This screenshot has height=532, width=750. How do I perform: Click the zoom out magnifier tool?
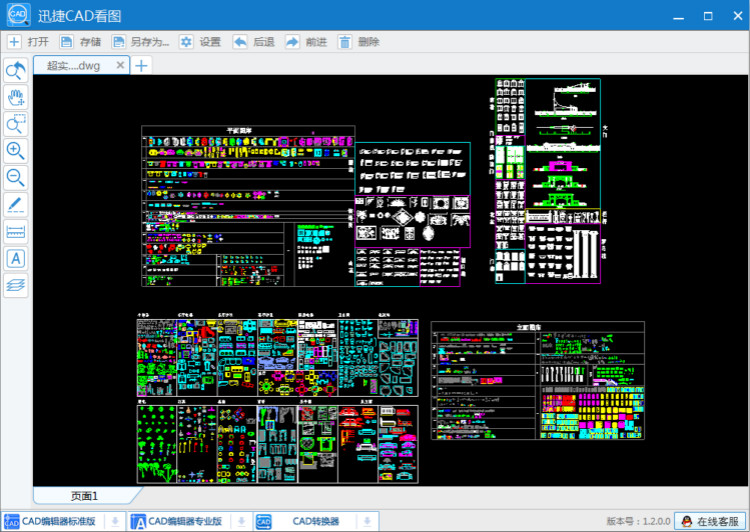click(x=16, y=178)
